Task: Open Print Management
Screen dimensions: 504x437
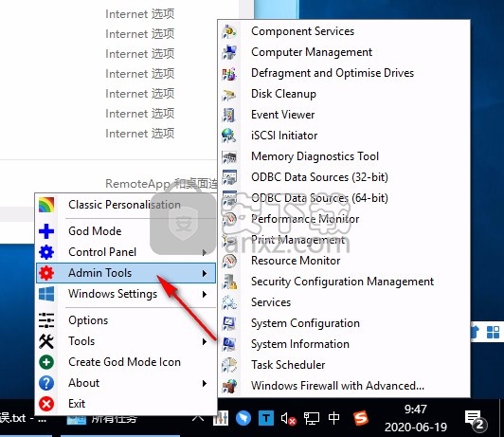Action: click(344, 240)
